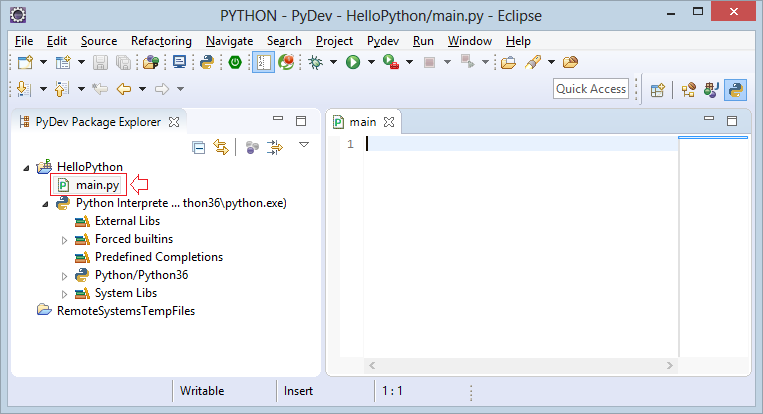Expand the Python/Python36 node
The width and height of the screenshot is (763, 414).
tap(64, 276)
